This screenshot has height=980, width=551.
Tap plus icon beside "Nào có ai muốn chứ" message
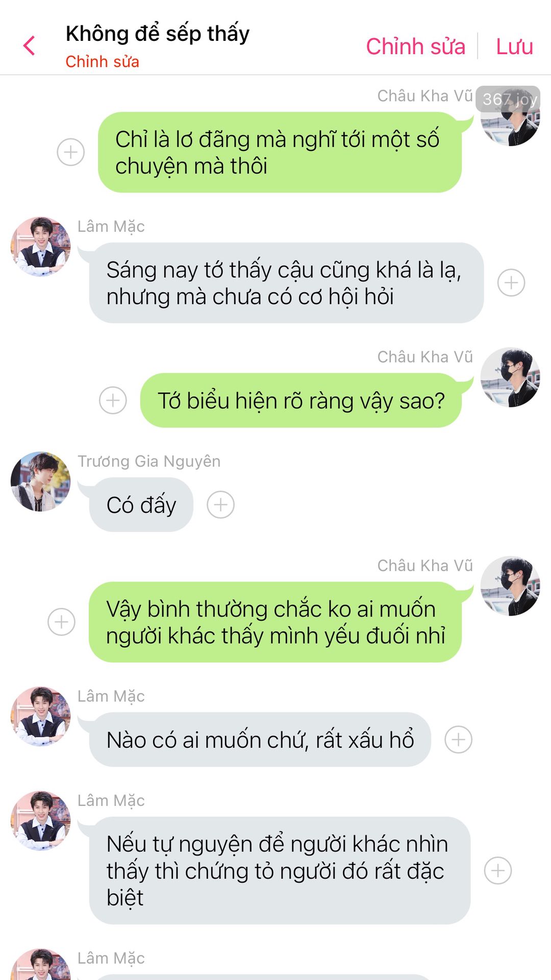pyautogui.click(x=459, y=740)
